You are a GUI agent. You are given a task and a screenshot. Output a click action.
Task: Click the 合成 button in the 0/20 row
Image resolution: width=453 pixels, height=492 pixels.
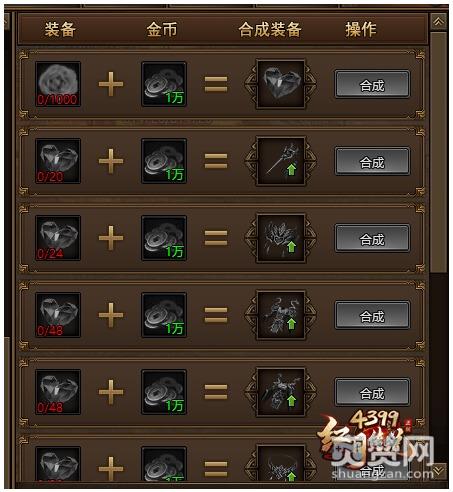tap(372, 161)
